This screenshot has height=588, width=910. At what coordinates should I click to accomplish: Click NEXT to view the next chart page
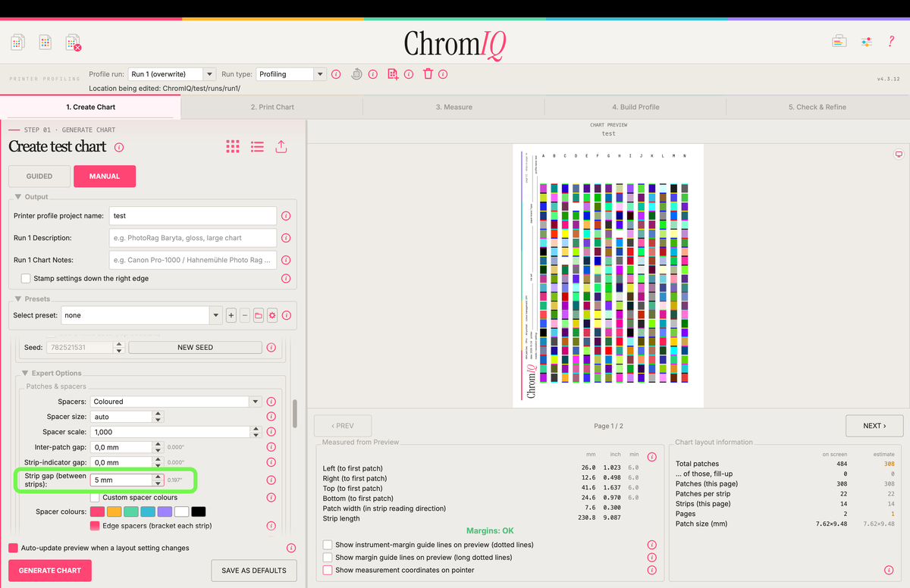coord(874,426)
